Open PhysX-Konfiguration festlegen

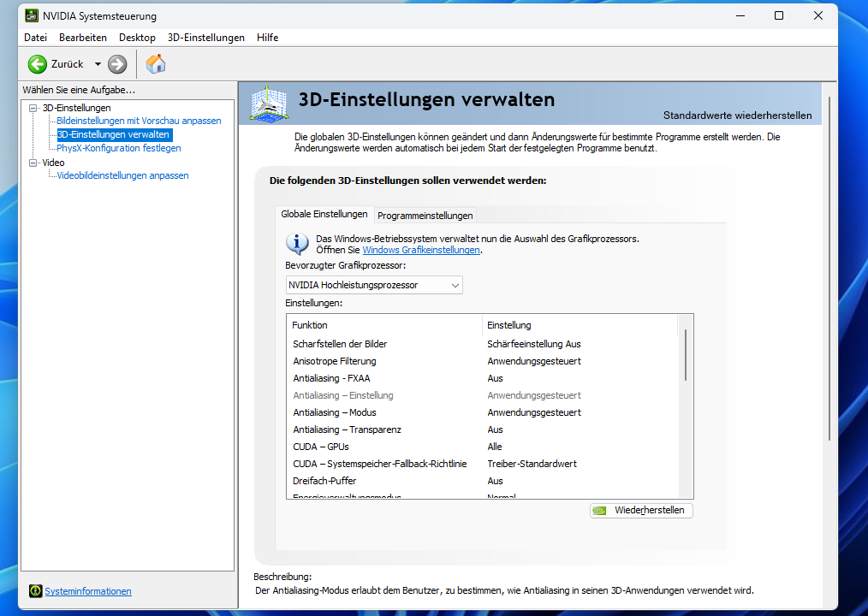[119, 148]
